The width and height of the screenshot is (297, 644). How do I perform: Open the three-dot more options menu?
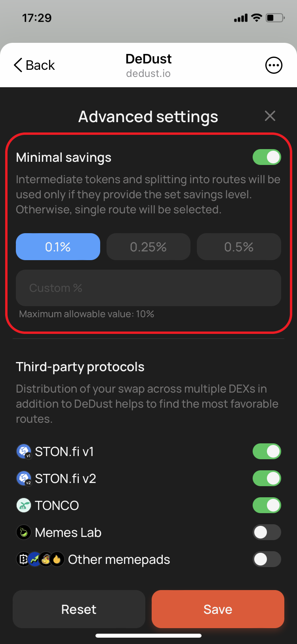point(274,65)
